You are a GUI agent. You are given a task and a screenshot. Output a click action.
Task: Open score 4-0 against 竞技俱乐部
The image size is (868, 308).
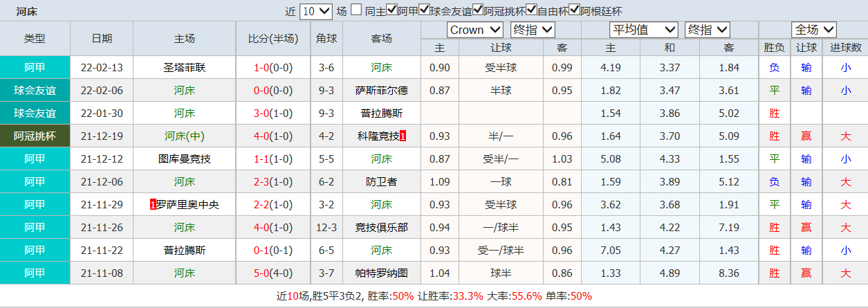pyautogui.click(x=261, y=228)
